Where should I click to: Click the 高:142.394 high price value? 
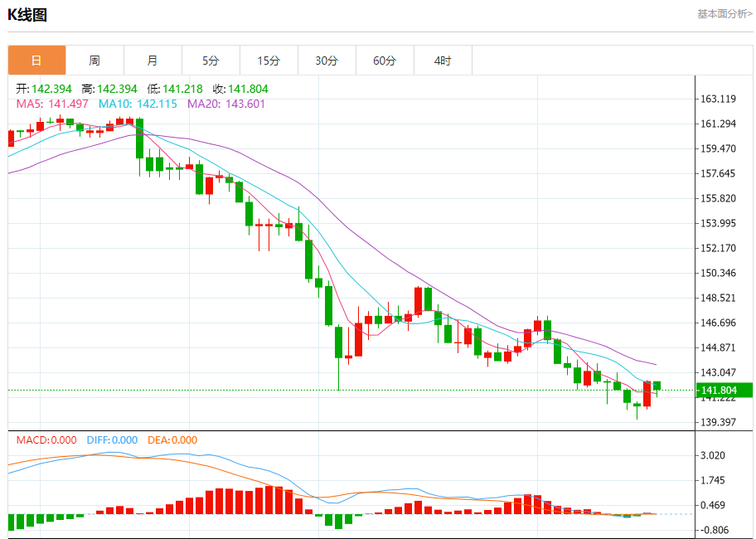[x=109, y=89]
